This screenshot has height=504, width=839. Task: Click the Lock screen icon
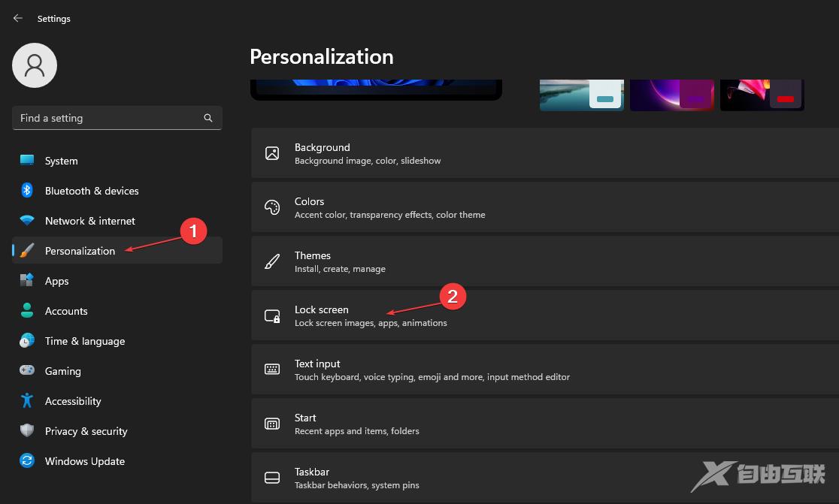[x=272, y=315]
